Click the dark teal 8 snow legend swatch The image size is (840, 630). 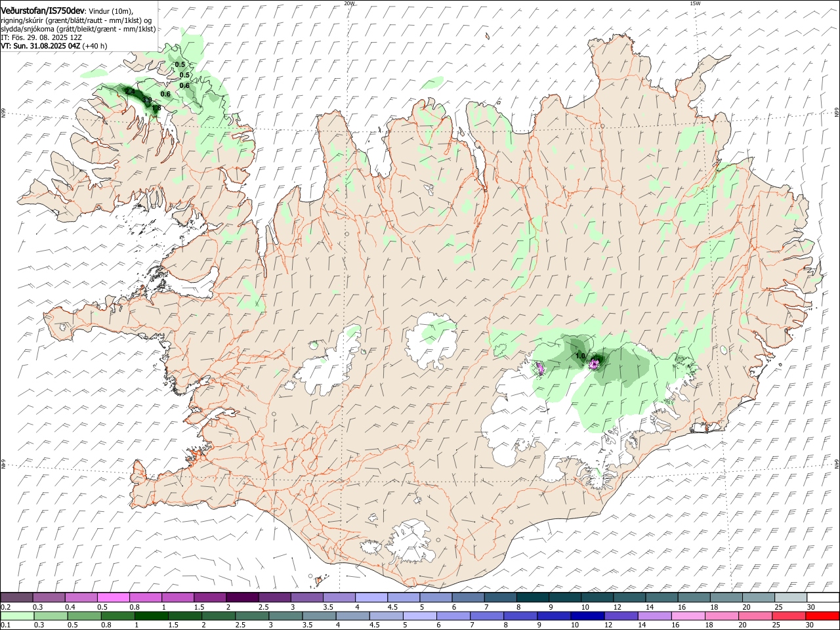[x=532, y=597]
